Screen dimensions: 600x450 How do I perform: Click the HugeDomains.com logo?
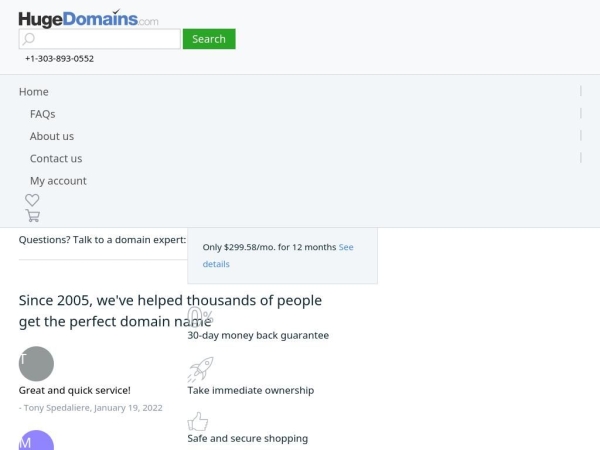[88, 19]
